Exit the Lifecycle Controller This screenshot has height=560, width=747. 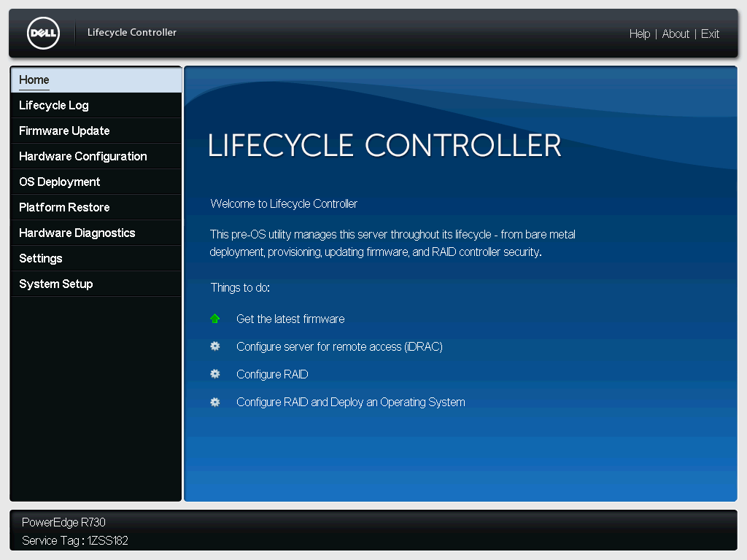[710, 34]
